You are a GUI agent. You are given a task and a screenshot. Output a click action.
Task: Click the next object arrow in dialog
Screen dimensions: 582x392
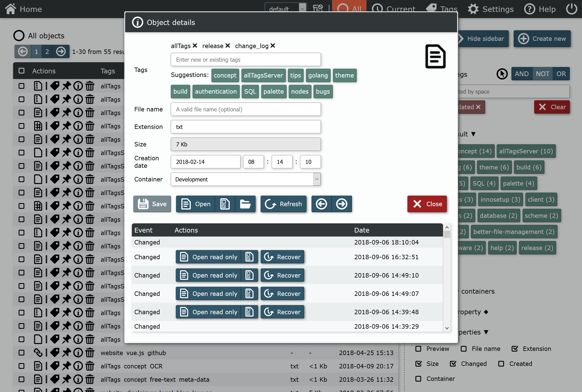pyautogui.click(x=342, y=204)
